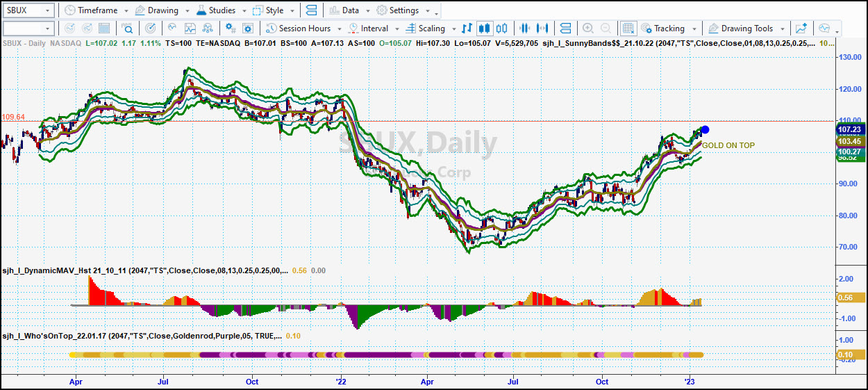868x390 pixels.
Task: Click the 100.27 teal price label
Action: (850, 152)
